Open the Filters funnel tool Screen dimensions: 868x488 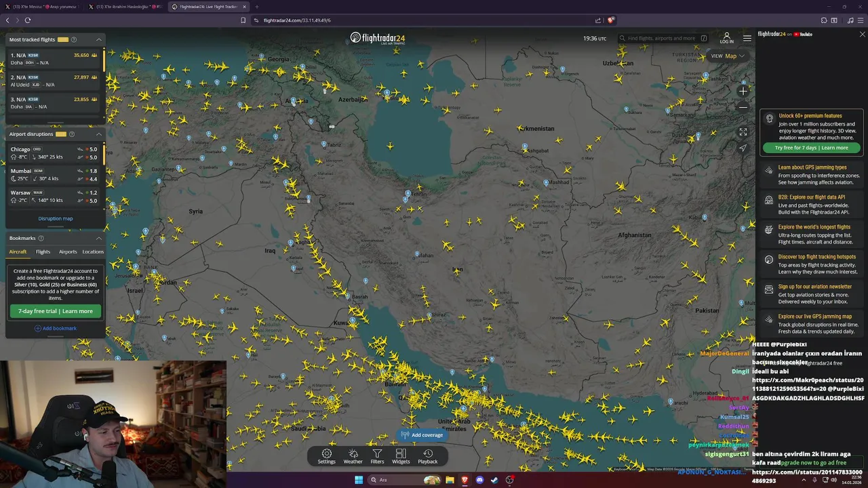coord(377,456)
